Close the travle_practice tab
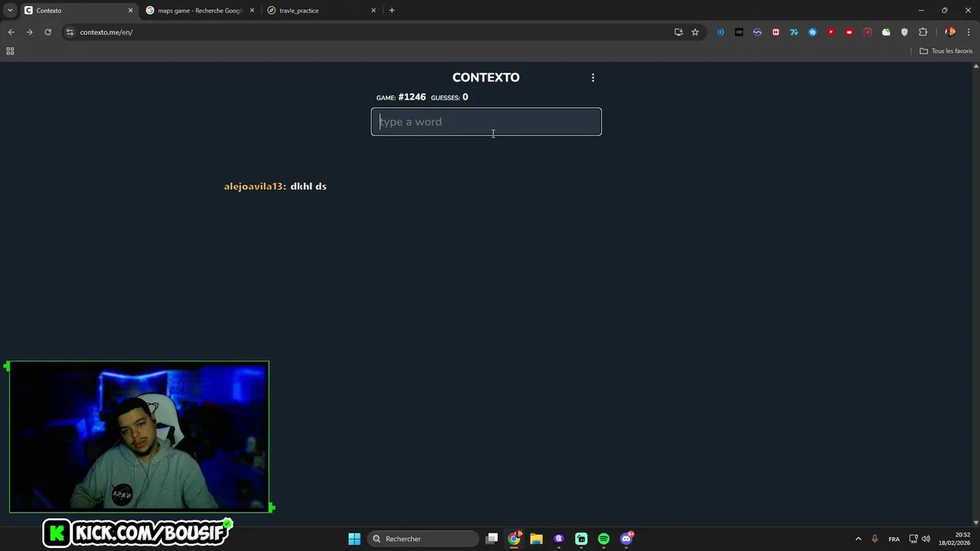This screenshot has width=980, height=551. (374, 11)
